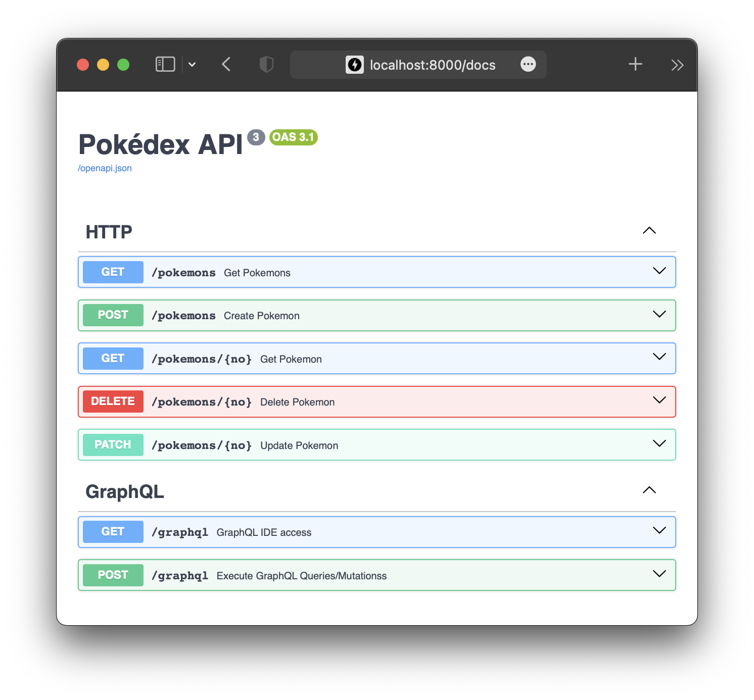Expand the Get Pokemon operation chevron
This screenshot has height=700, width=754.
coord(659,357)
